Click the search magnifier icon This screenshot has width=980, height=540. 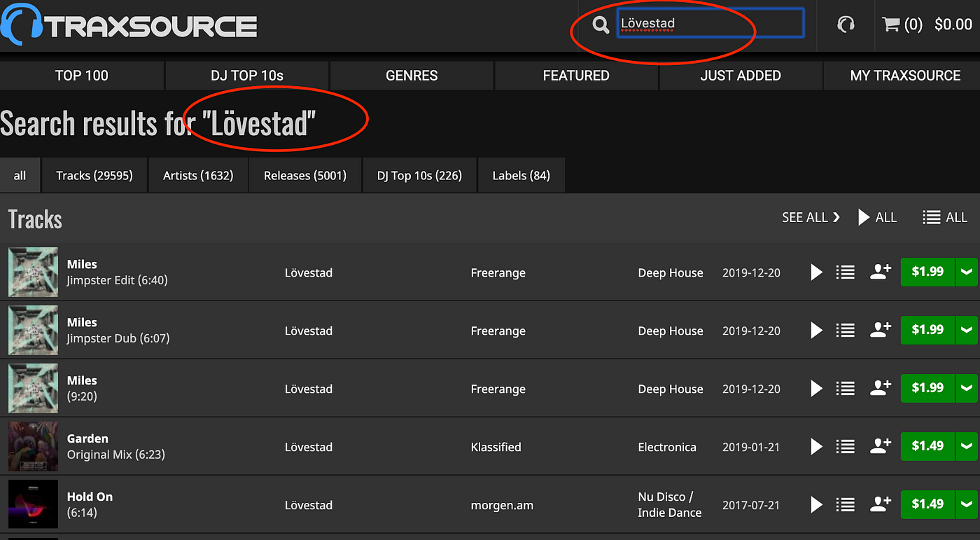coord(600,25)
